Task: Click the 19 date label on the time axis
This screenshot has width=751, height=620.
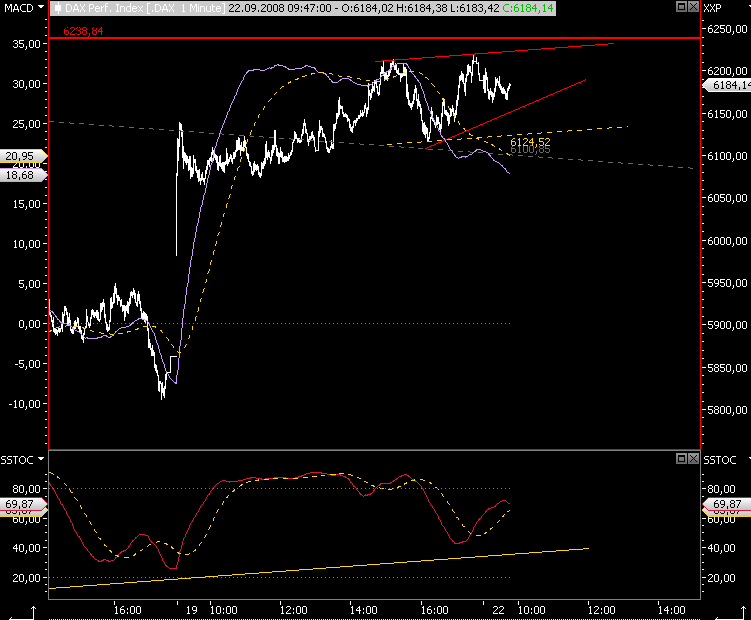Action: coord(192,610)
